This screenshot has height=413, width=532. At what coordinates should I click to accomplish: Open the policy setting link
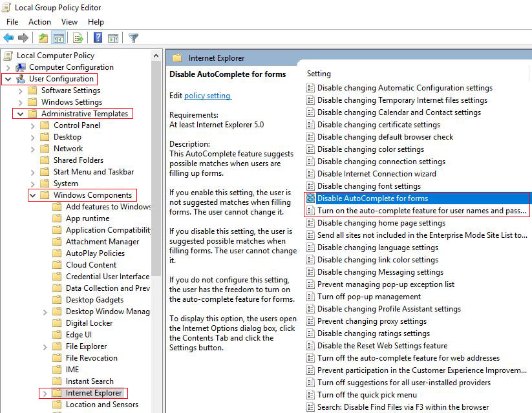(207, 96)
